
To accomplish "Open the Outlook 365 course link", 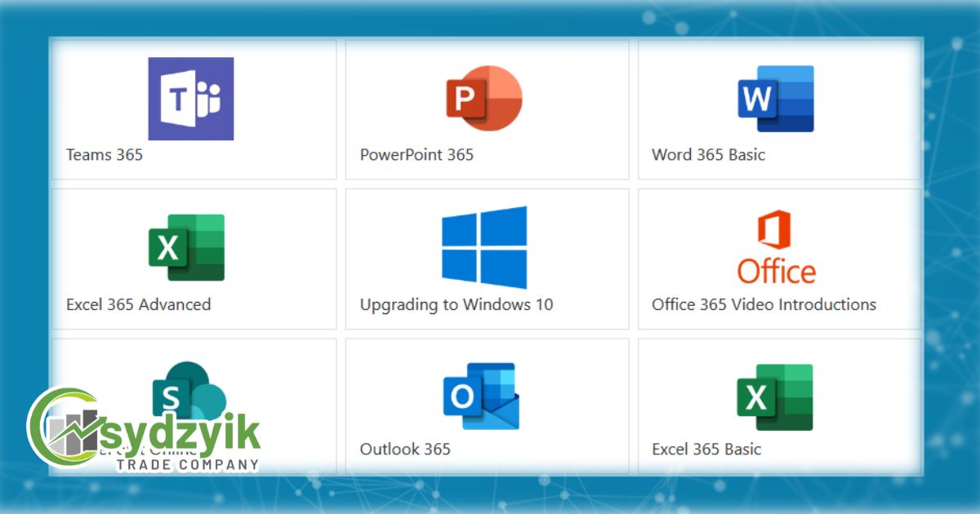I will (405, 448).
